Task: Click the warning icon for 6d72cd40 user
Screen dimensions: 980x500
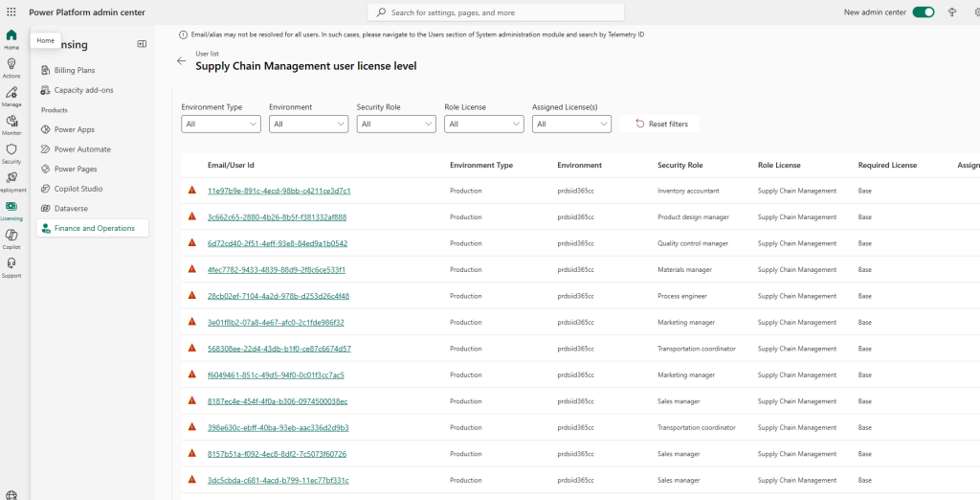Action: 192,242
